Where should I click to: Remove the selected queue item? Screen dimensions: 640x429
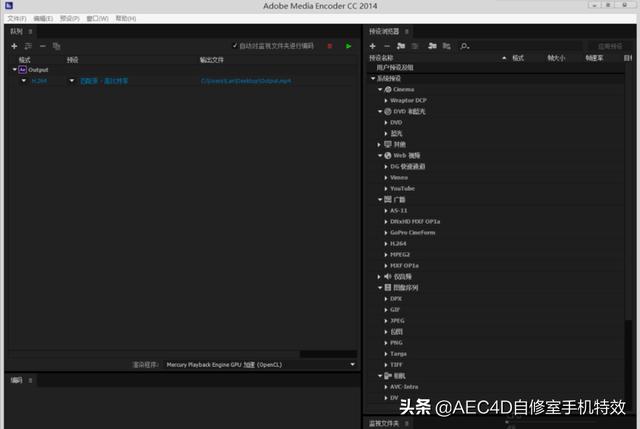pos(42,46)
